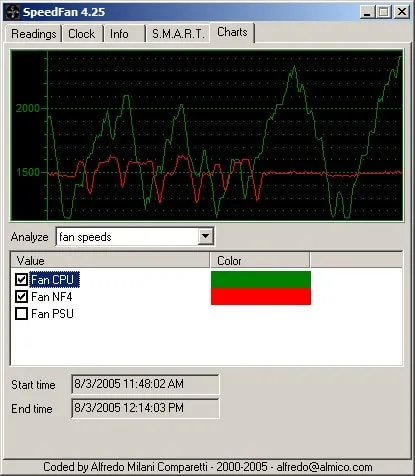The height and width of the screenshot is (476, 415).
Task: Uncheck the Fan CPU checkbox
Action: pyautogui.click(x=21, y=279)
